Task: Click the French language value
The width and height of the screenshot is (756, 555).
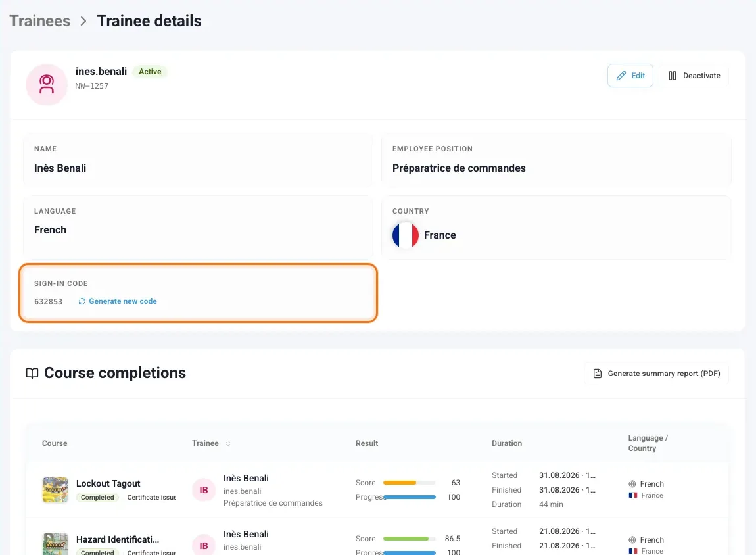Action: [x=50, y=230]
